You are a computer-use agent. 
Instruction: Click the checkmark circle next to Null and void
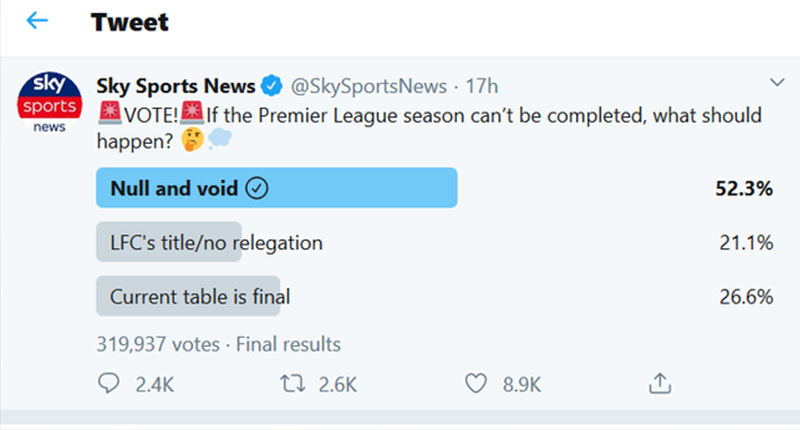point(257,188)
